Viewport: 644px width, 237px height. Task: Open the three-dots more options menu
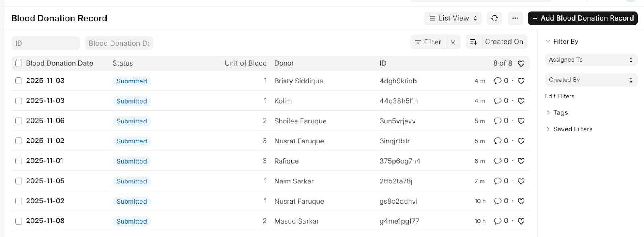(x=515, y=18)
